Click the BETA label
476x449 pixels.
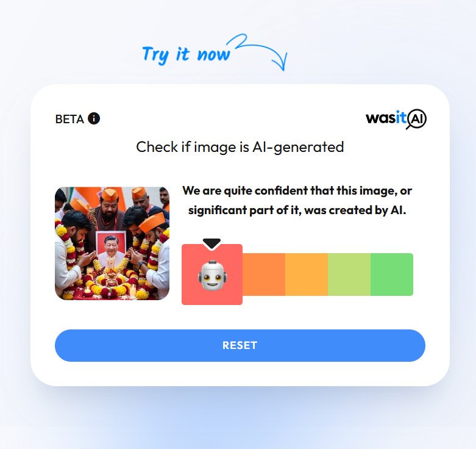tap(69, 119)
